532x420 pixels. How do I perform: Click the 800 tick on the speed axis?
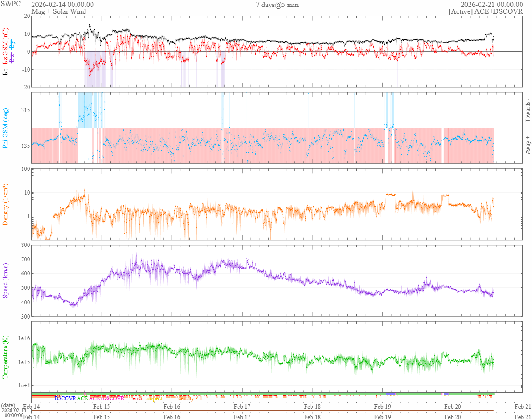(26, 245)
